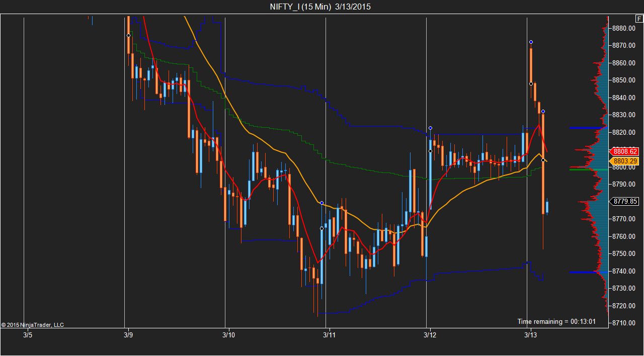Screen dimensions: 644x356
Task: Click the 8779.85 last price marker
Action: coord(625,201)
